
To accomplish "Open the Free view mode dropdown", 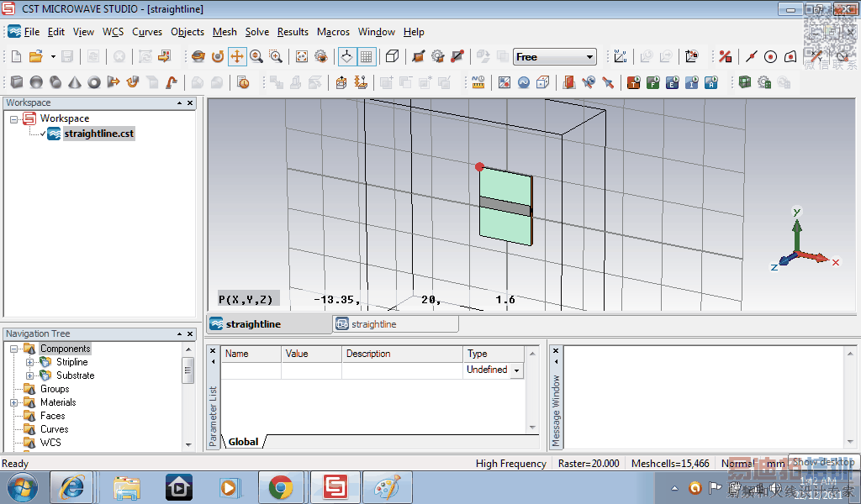I will coord(589,57).
